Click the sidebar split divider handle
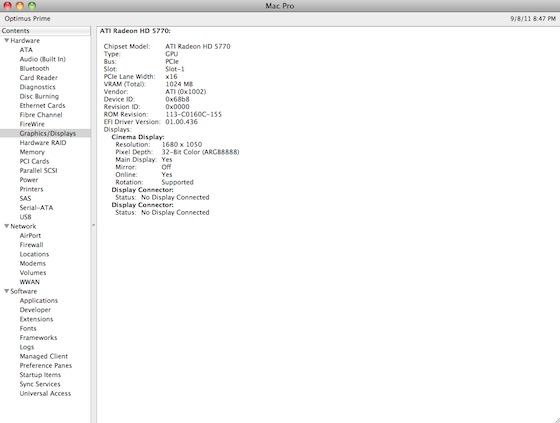 (x=94, y=225)
